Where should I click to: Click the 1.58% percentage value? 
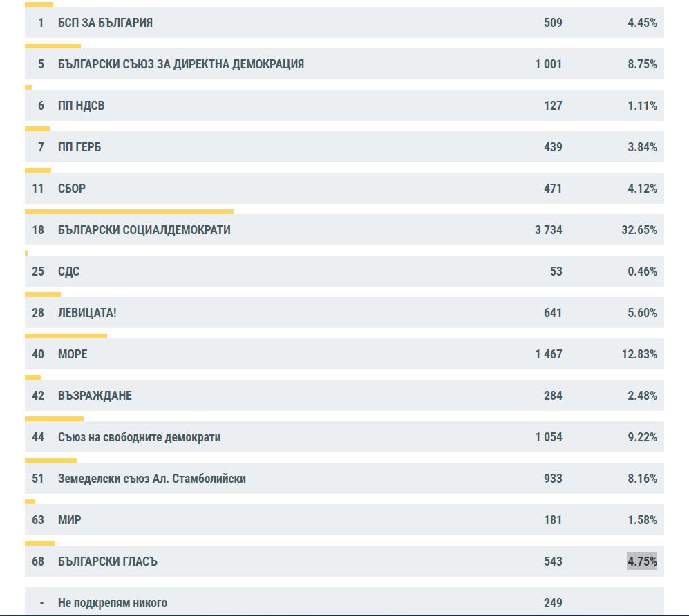(x=642, y=520)
